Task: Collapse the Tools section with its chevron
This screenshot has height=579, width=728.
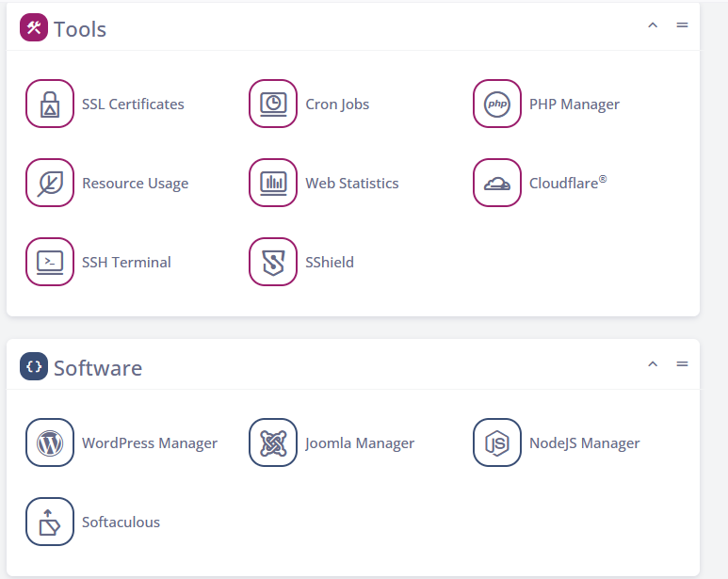Action: tap(653, 25)
